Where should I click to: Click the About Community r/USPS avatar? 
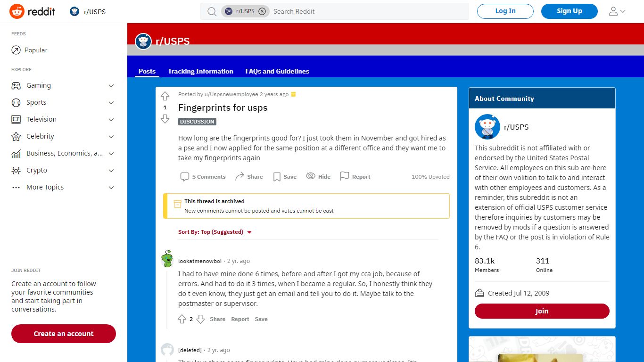click(x=487, y=127)
